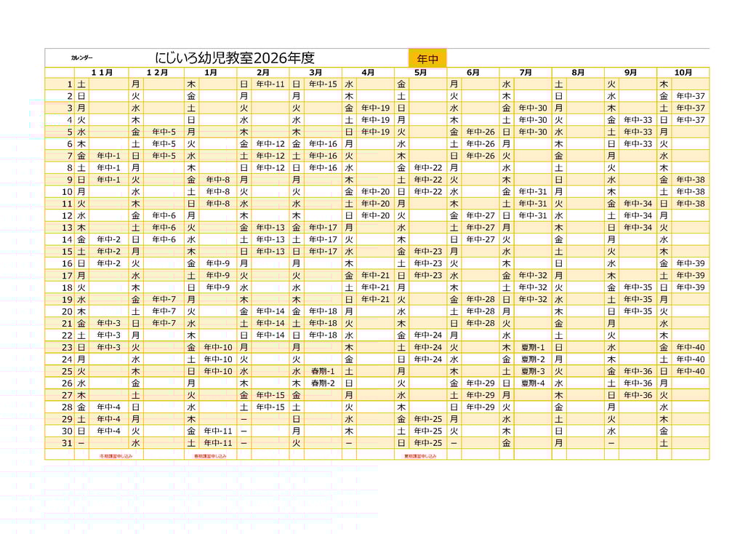Select the 2月 column header
The height and width of the screenshot is (534, 756).
[263, 72]
